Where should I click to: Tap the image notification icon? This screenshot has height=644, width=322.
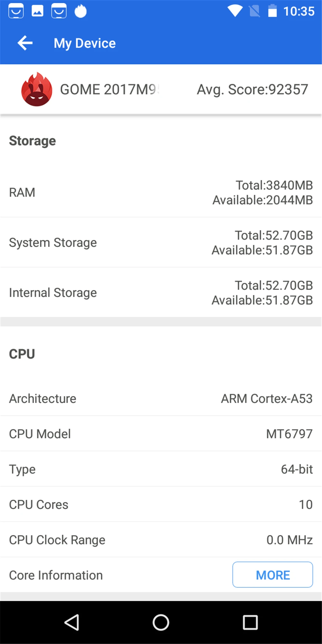point(37,11)
